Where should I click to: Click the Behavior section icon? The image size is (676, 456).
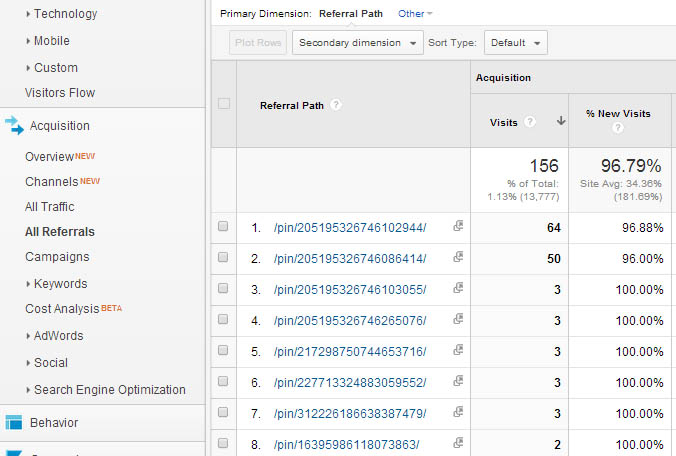13,422
